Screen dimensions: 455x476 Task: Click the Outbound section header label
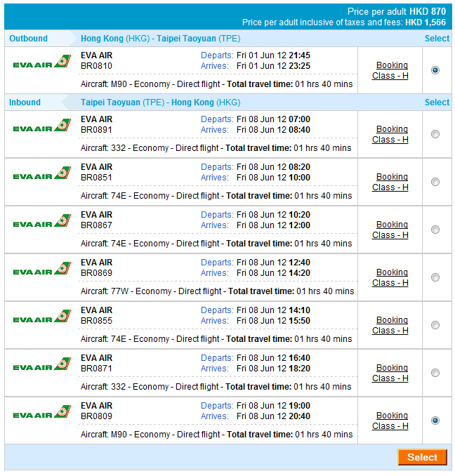coord(29,39)
